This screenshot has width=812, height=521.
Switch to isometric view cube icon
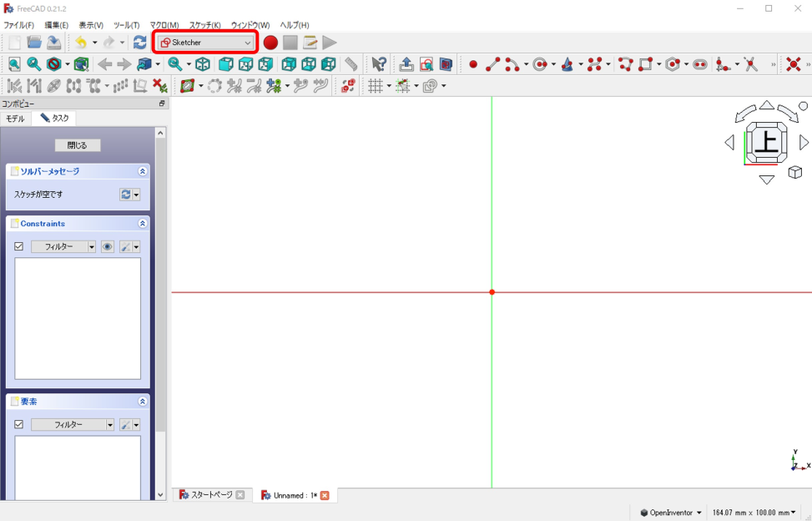tap(203, 64)
